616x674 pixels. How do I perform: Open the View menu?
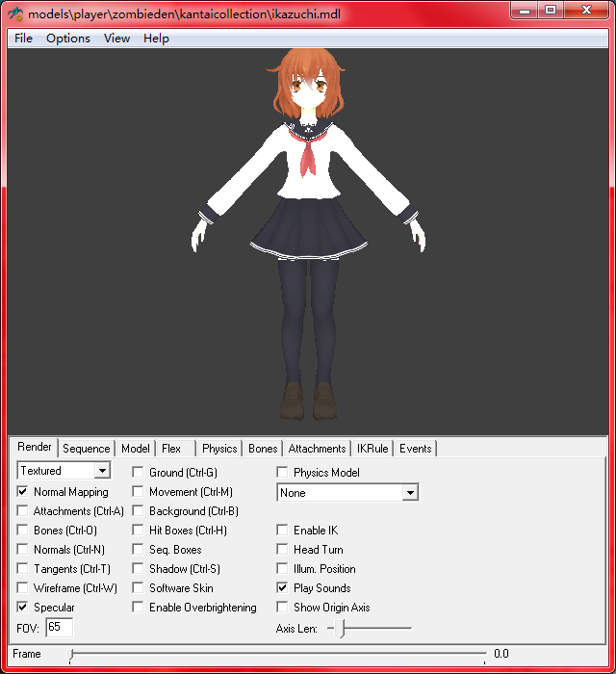click(116, 39)
